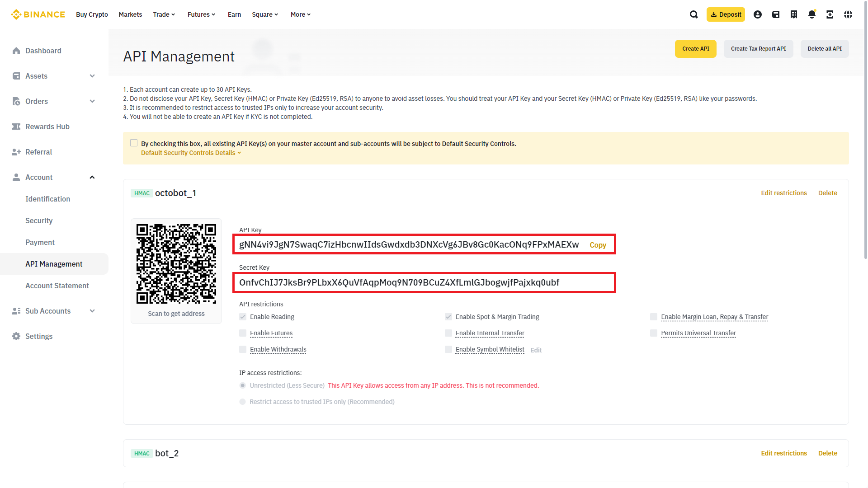Screen dimensions: 868x488
Task: Click the Assets wallet icon in sidebar
Action: pyautogui.click(x=16, y=76)
